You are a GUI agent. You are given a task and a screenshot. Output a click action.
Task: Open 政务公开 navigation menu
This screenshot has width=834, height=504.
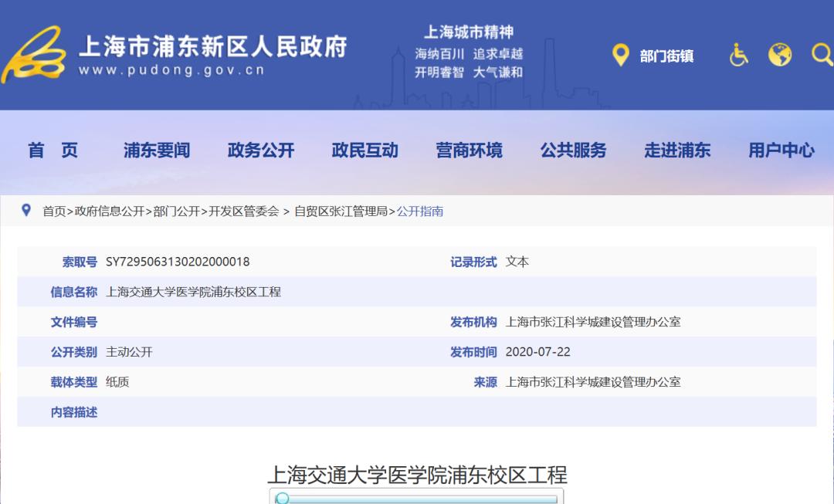261,151
